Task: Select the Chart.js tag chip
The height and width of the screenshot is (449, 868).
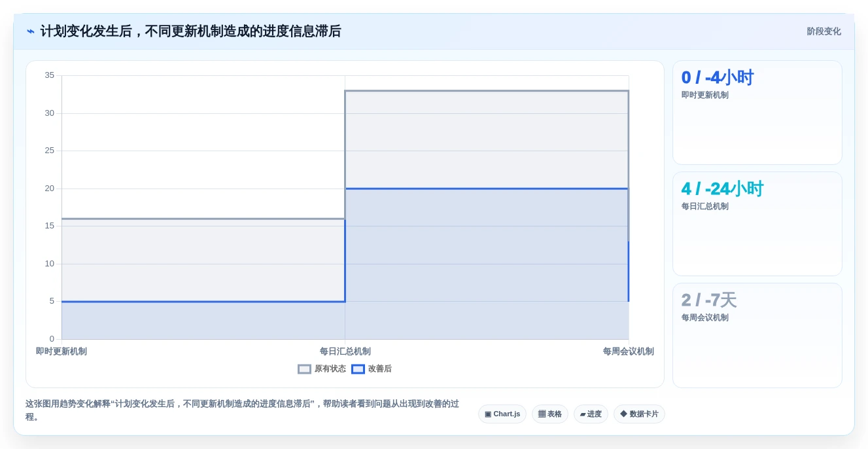Action: 502,414
